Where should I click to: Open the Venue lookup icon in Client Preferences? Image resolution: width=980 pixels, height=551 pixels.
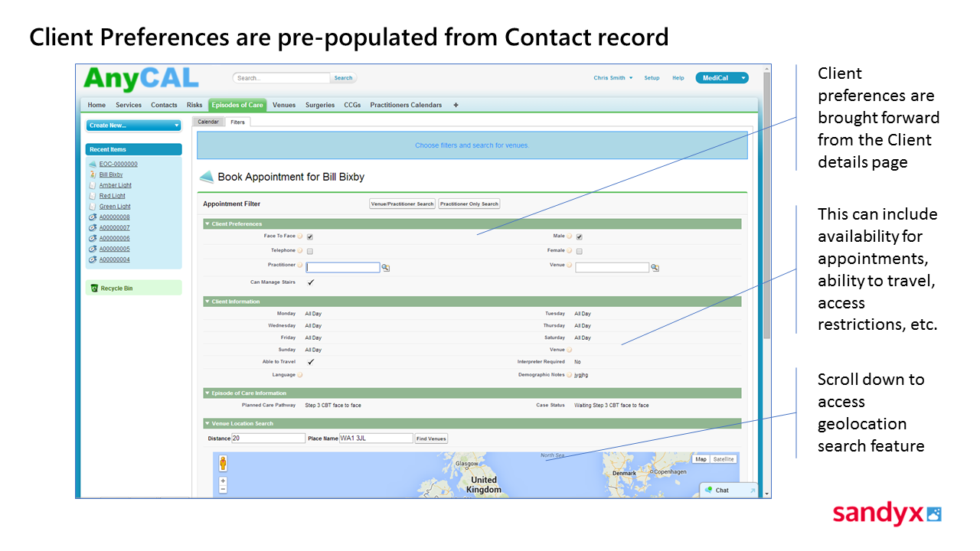click(655, 268)
